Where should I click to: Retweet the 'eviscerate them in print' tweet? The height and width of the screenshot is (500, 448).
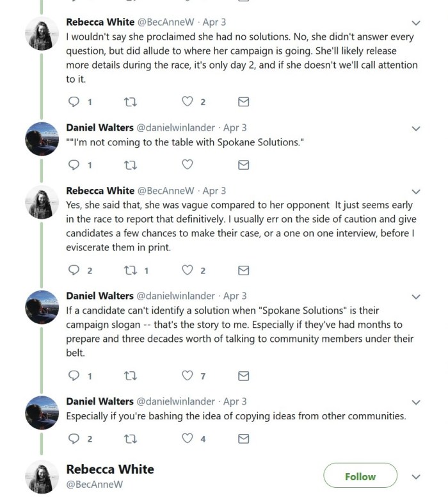130,270
